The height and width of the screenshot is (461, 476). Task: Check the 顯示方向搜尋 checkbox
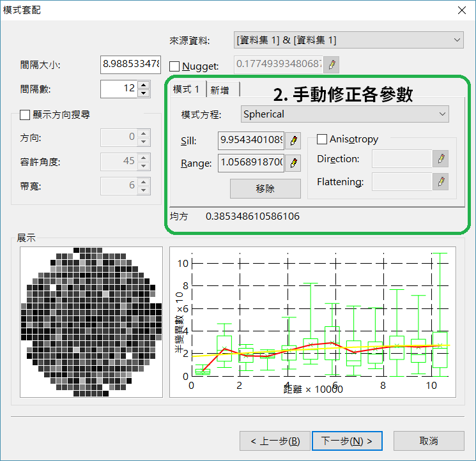pos(24,115)
